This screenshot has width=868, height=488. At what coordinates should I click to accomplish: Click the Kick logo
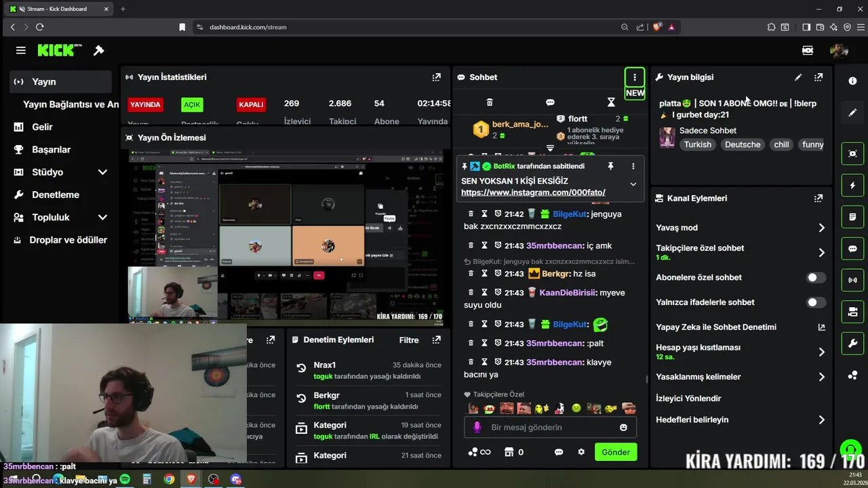click(60, 50)
